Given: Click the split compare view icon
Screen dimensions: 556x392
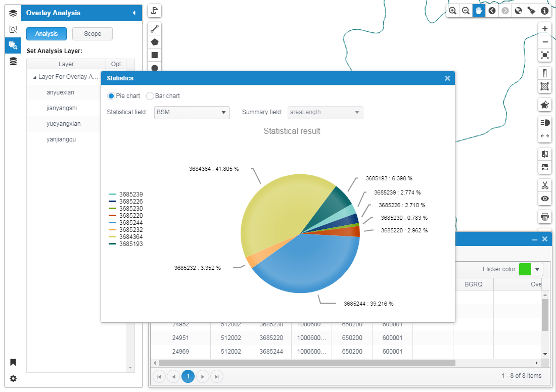Looking at the screenshot, I should point(545,154).
